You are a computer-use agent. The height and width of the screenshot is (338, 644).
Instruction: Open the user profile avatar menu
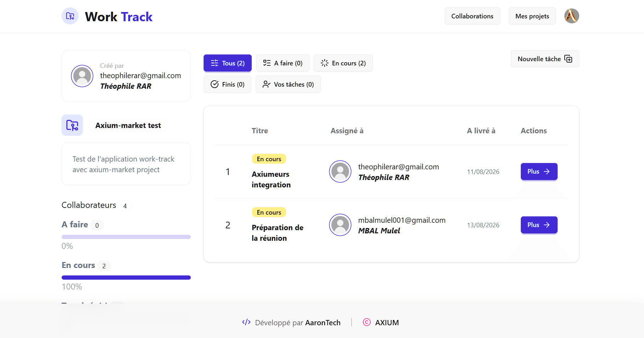pos(571,16)
